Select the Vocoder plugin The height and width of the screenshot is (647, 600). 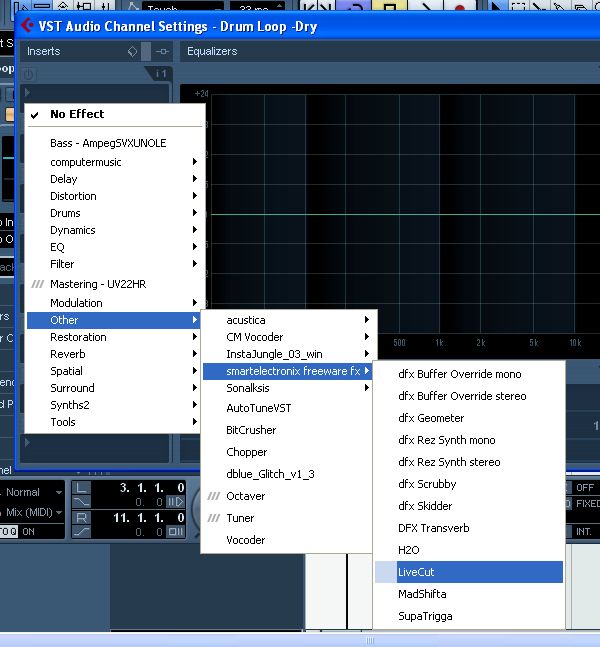288,540
